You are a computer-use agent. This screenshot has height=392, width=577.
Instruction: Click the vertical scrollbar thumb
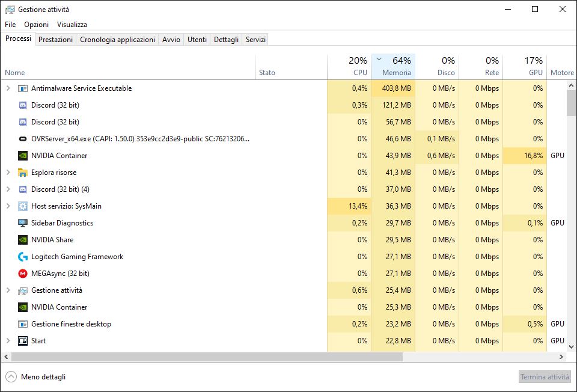[x=571, y=103]
